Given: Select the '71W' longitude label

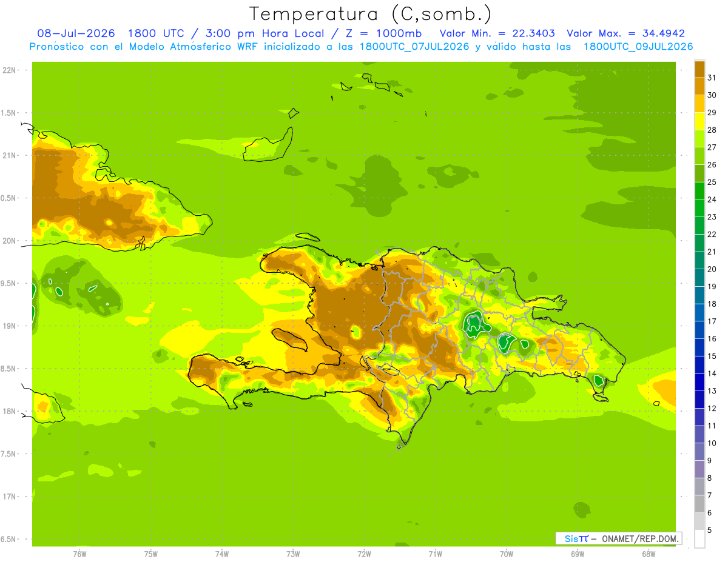Looking at the screenshot, I should point(435,554).
